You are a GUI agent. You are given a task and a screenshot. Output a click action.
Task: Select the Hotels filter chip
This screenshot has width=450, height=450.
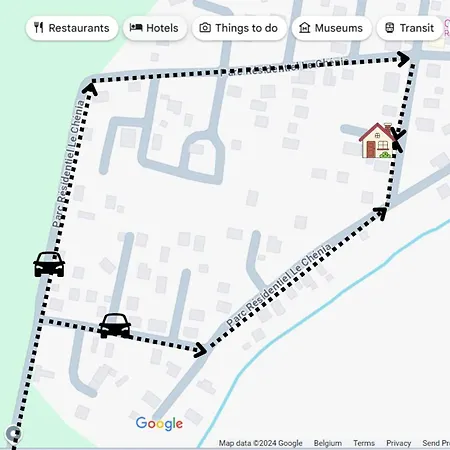pyautogui.click(x=155, y=28)
